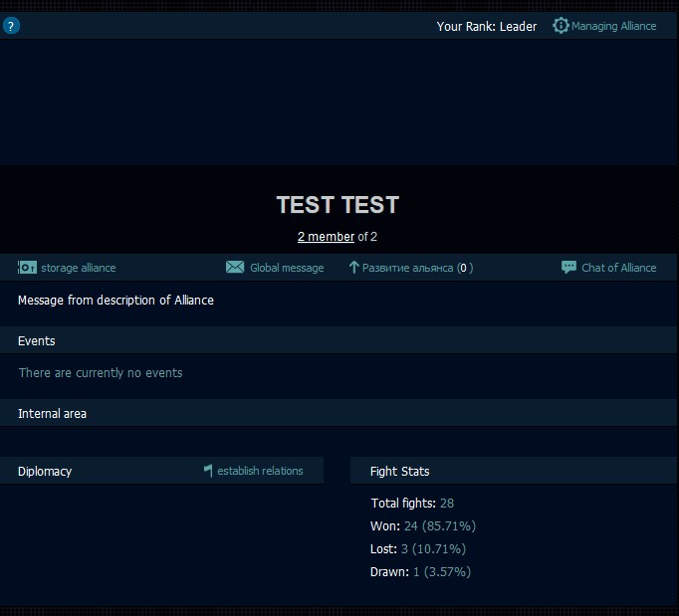Click the Internal area section header
This screenshot has width=679, height=616.
click(52, 414)
